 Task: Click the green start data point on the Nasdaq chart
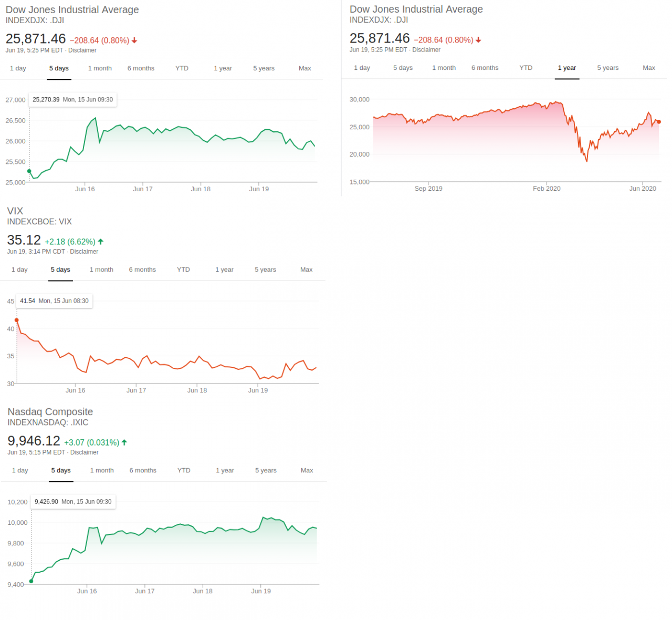click(31, 581)
